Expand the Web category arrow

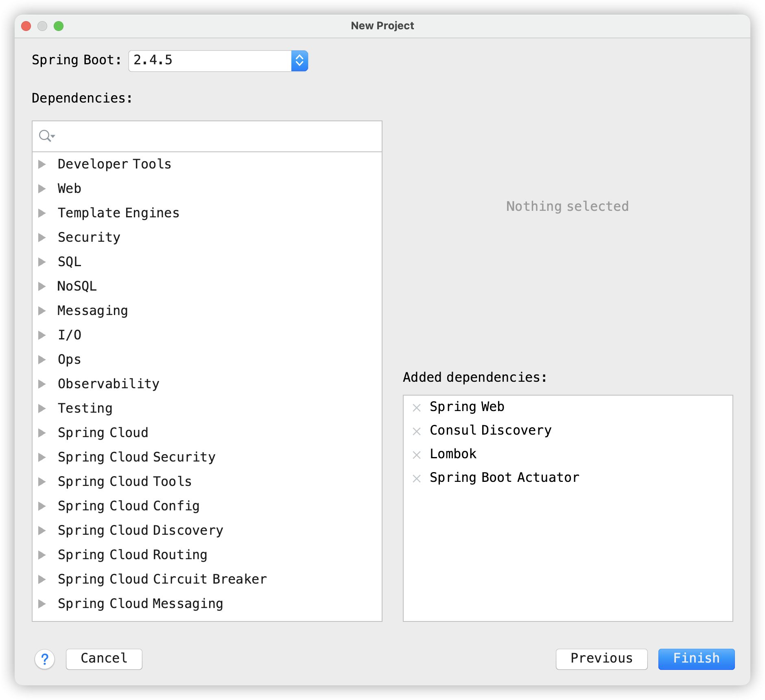pos(42,188)
